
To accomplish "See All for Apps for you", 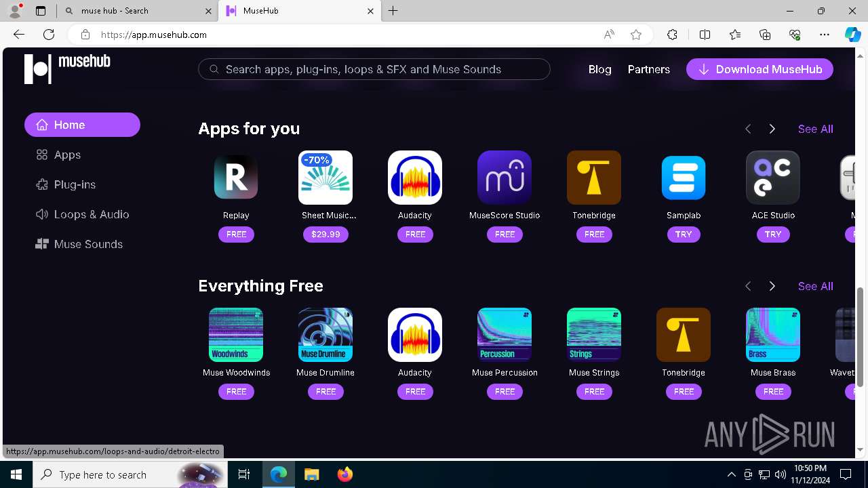I will coord(816,129).
